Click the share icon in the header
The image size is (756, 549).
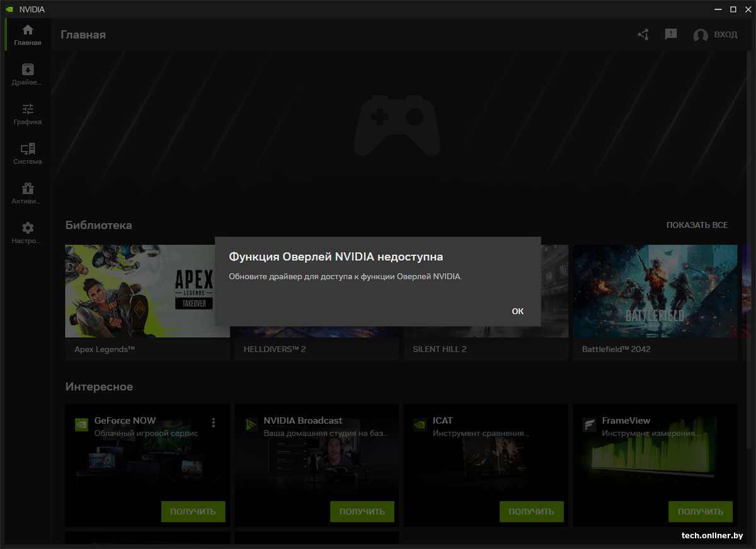click(643, 35)
